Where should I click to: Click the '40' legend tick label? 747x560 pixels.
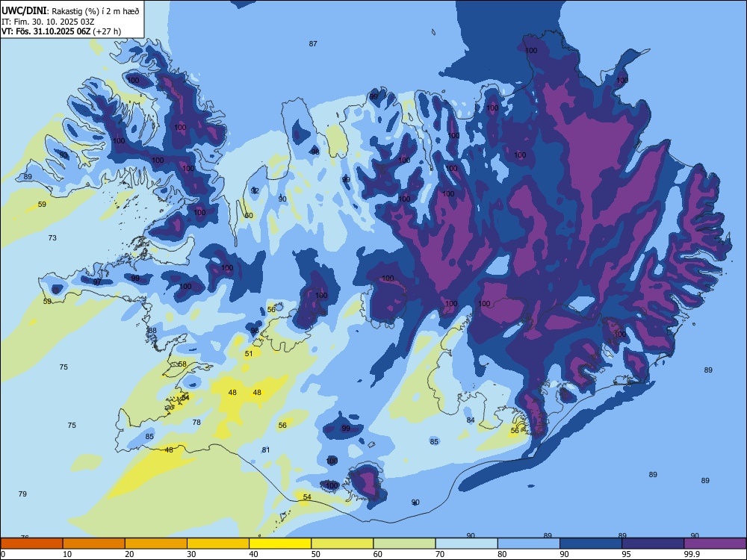[x=253, y=554]
